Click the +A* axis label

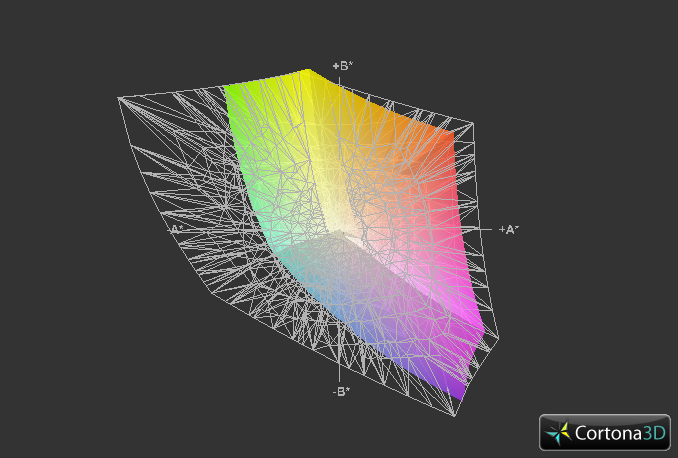[x=508, y=230]
